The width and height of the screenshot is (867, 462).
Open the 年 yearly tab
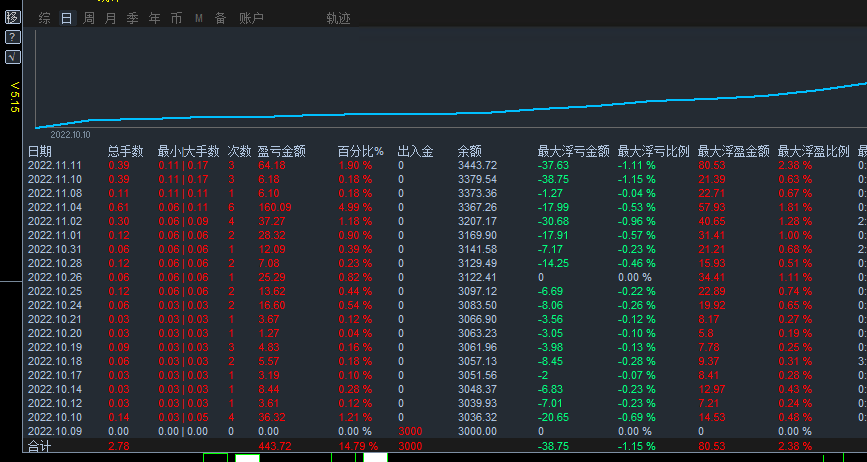[x=155, y=18]
